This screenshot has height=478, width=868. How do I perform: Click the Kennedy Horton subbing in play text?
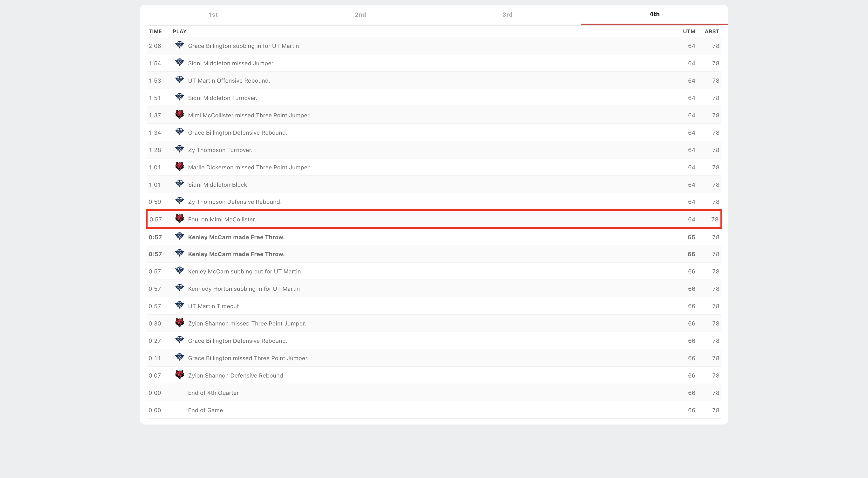click(244, 289)
